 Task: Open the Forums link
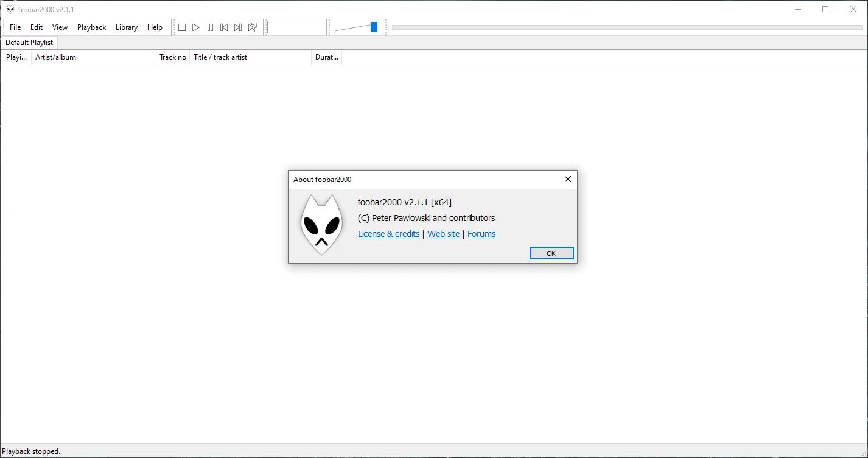[481, 234]
